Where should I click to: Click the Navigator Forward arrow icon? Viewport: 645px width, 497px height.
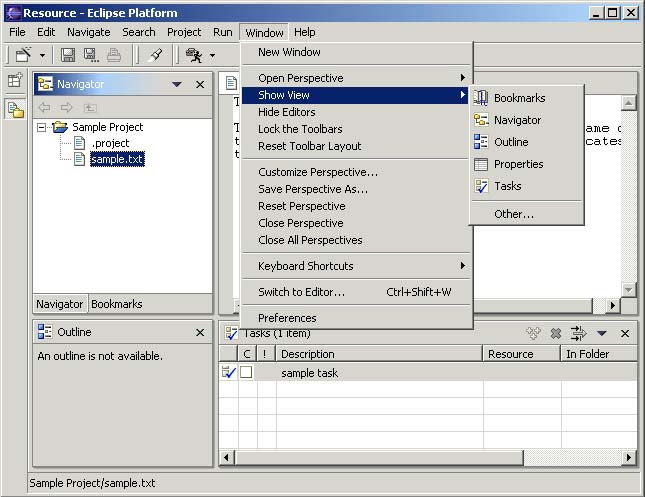(67, 107)
